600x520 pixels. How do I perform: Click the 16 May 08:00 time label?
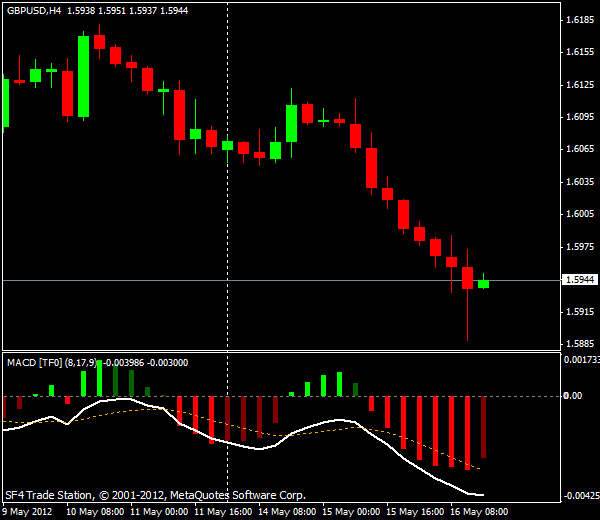(479, 512)
